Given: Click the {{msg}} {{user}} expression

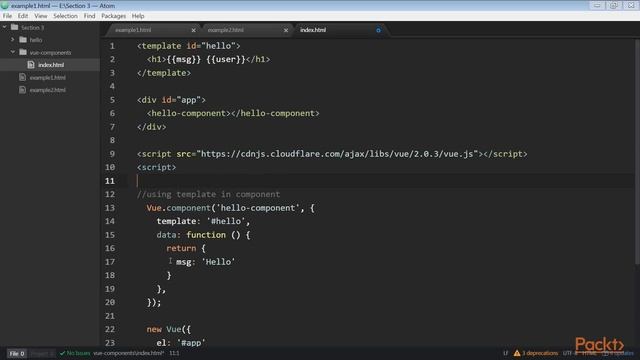Looking at the screenshot, I should tap(206, 60).
